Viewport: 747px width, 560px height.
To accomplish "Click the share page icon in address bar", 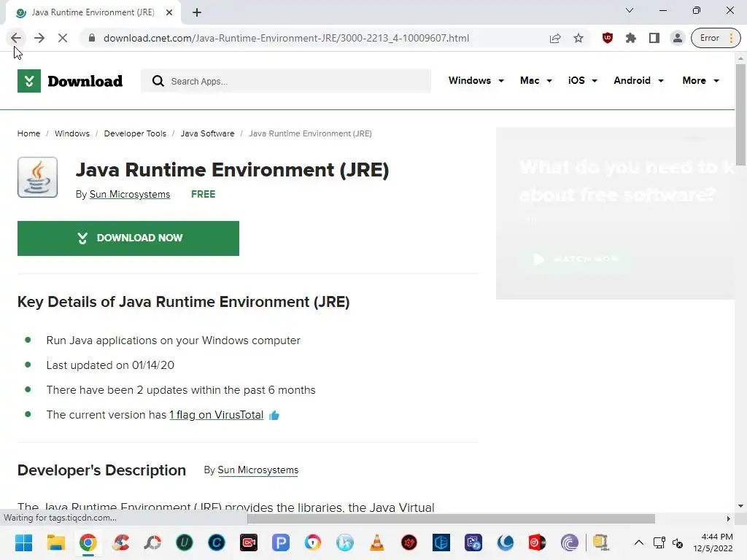I will 555,38.
